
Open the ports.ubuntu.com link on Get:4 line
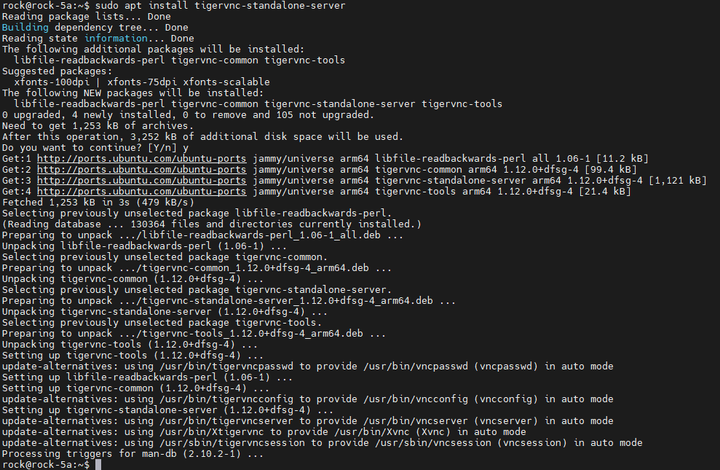(x=141, y=192)
